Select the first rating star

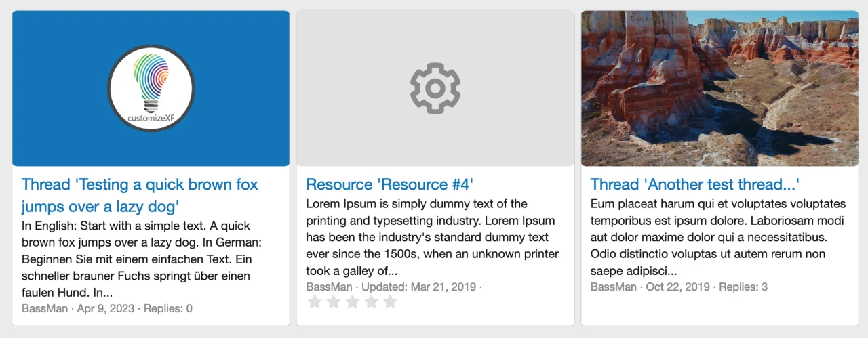tap(314, 301)
